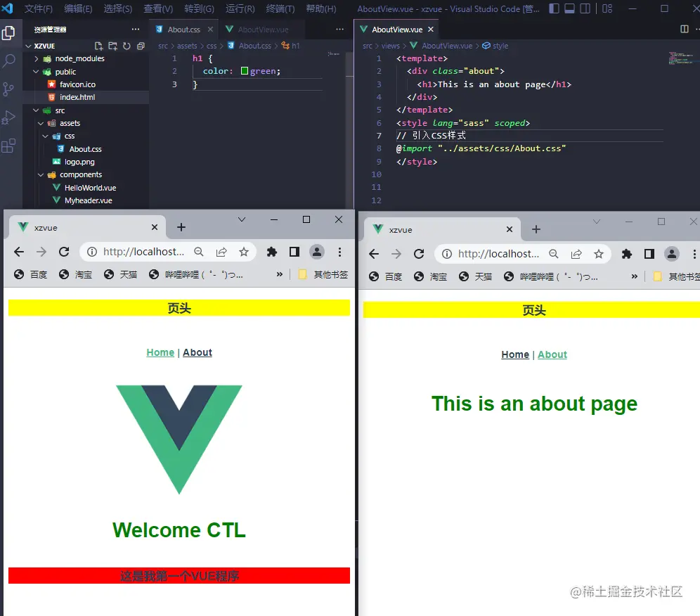
Task: Collapse the public folder
Action: 36,72
